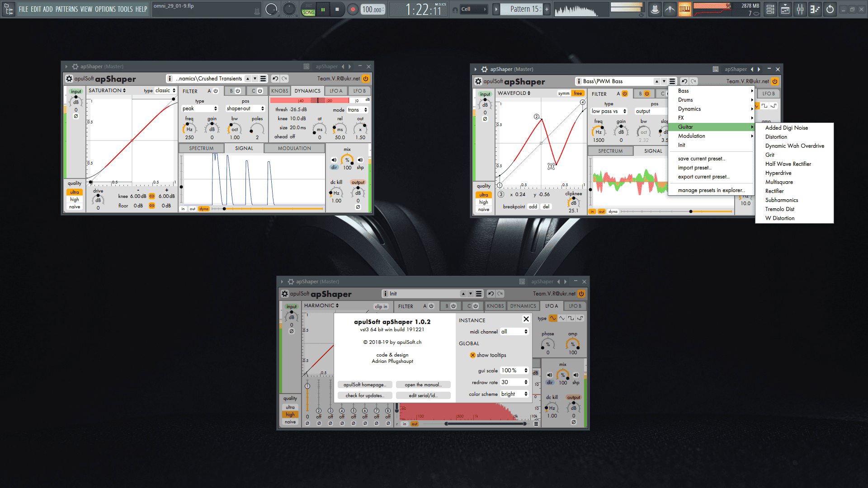Viewport: 868px width, 488px height.
Task: Open the filter type peak dropdown
Action: tap(200, 108)
